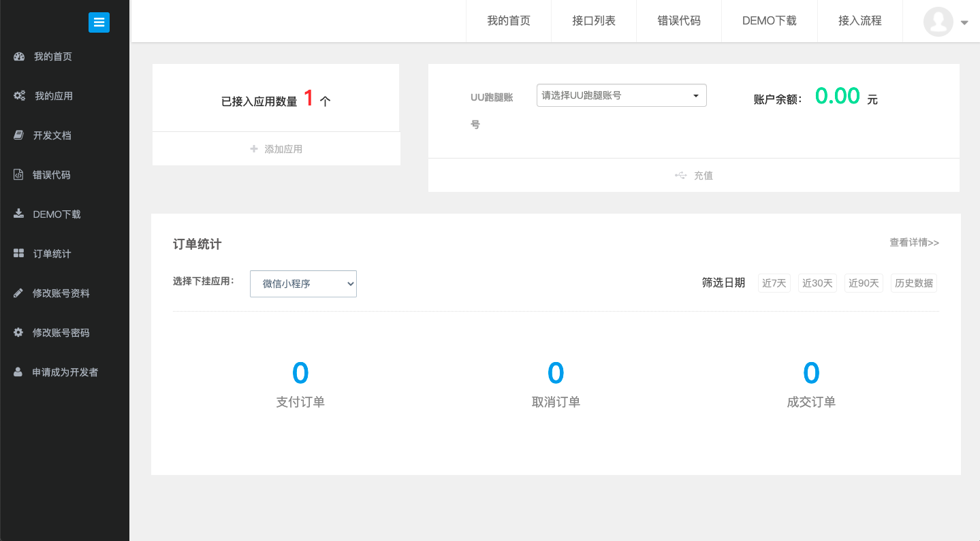Click the 添加应用 button
The height and width of the screenshot is (541, 980).
click(x=276, y=149)
